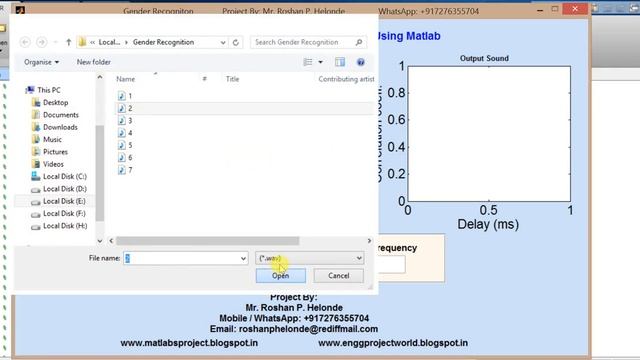Click the www.enggprojectworld.blogspot.in text

coord(393,343)
